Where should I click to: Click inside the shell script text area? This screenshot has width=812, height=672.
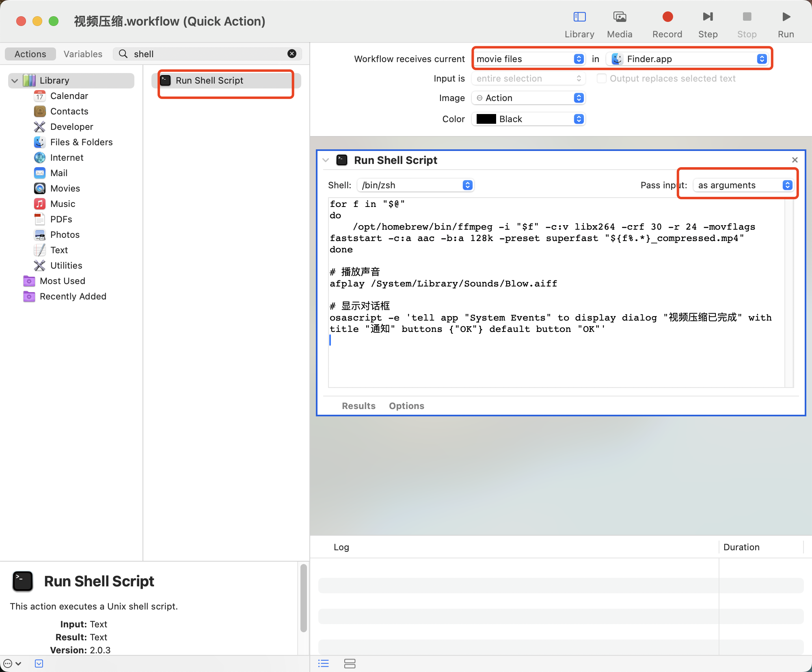pyautogui.click(x=556, y=292)
